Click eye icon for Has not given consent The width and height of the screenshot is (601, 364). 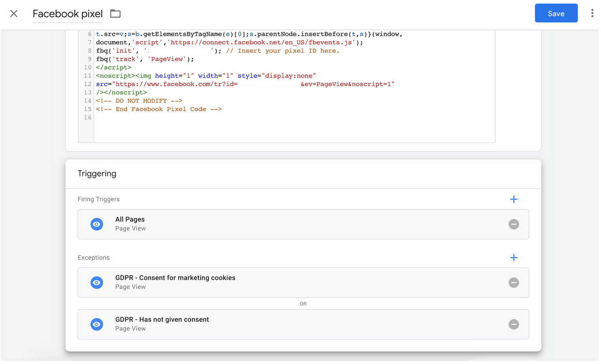(x=97, y=325)
